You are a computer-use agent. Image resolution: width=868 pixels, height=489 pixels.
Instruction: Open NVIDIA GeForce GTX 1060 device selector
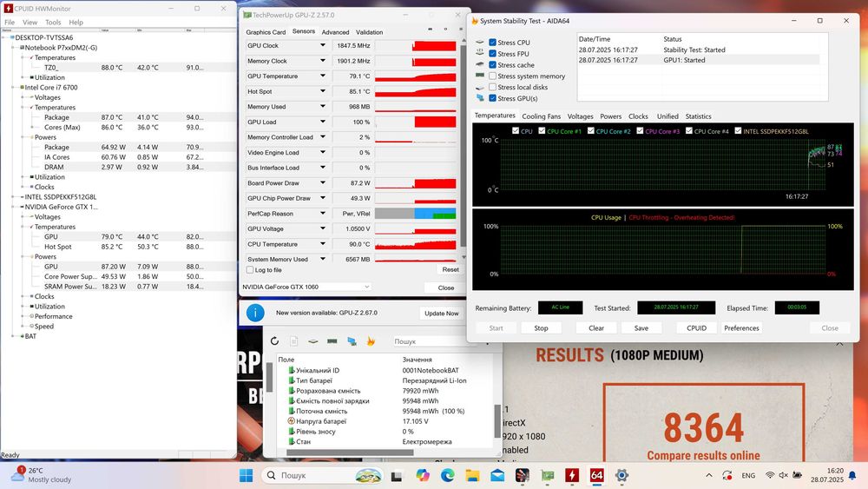click(306, 287)
